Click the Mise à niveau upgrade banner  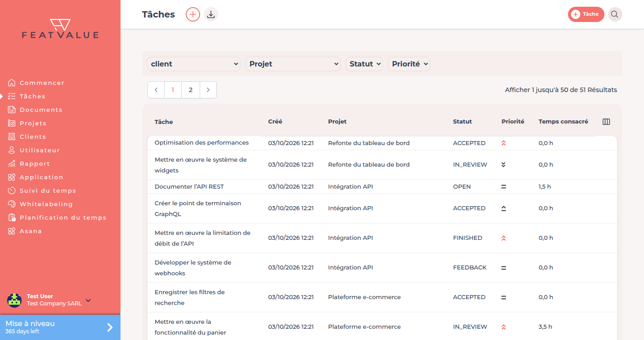coord(60,327)
